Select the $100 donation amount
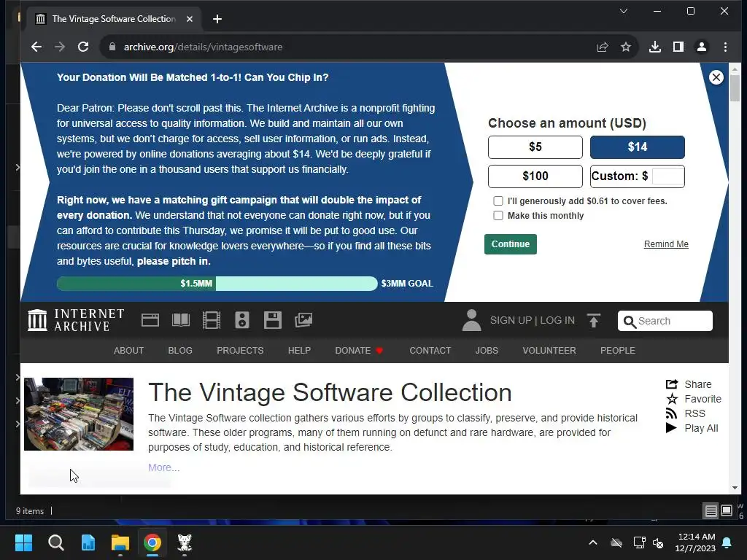 click(535, 176)
